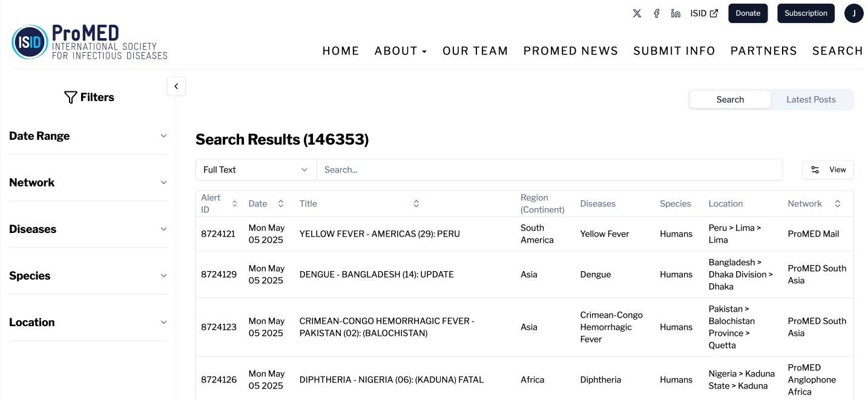Open the LinkedIn icon
Image resolution: width=868 pixels, height=400 pixels.
[675, 13]
